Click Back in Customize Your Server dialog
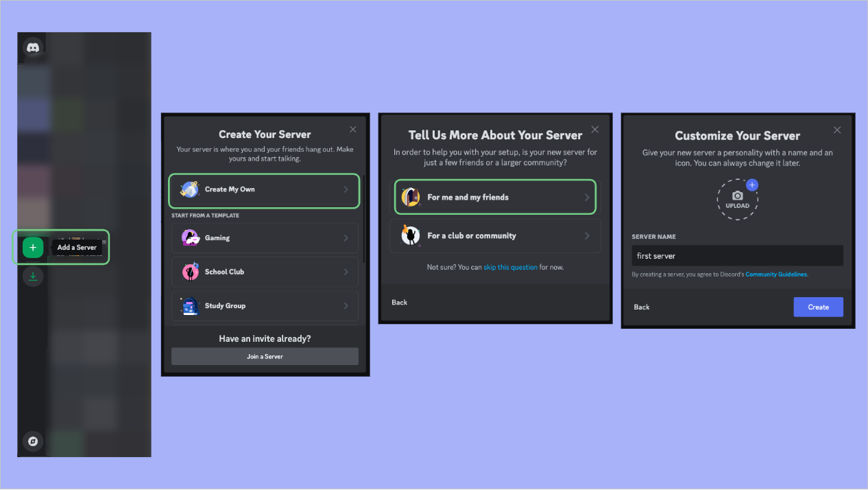The image size is (868, 490). [x=642, y=307]
